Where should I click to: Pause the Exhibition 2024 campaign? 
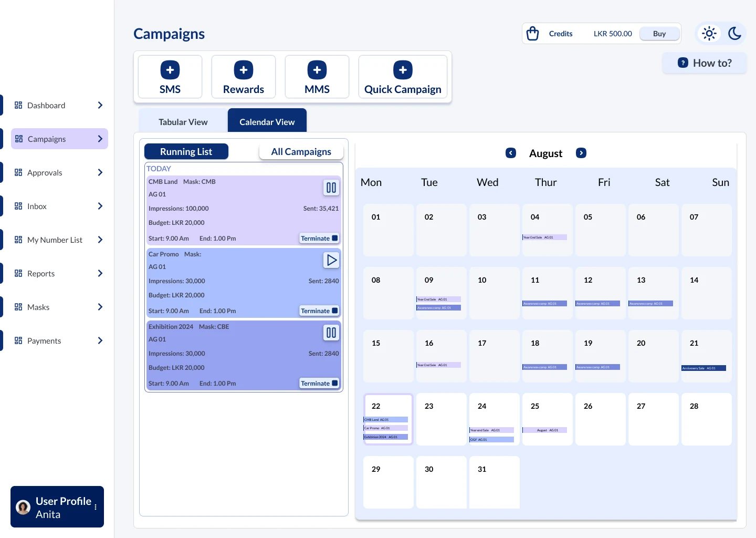(331, 333)
